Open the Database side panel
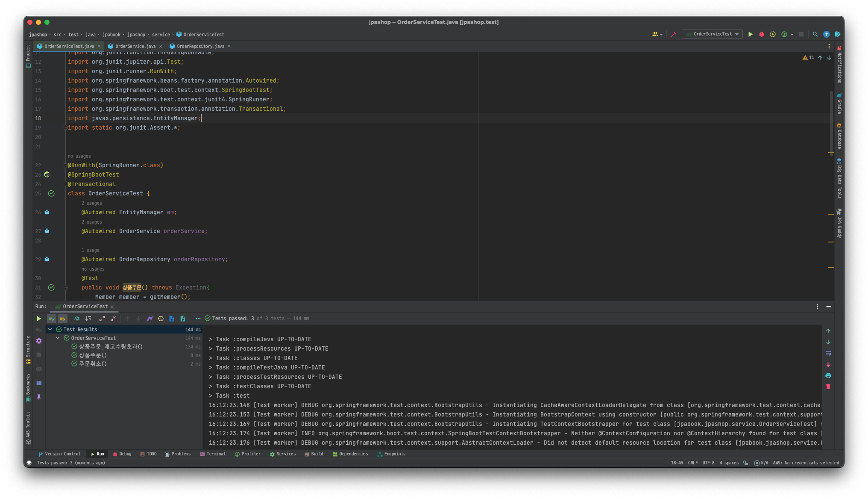 [839, 136]
